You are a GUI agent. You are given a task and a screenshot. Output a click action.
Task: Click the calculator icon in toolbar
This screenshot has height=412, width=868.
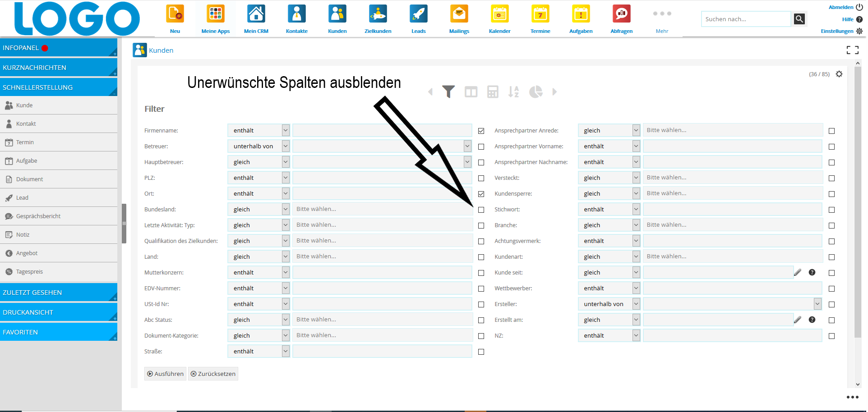coord(493,92)
